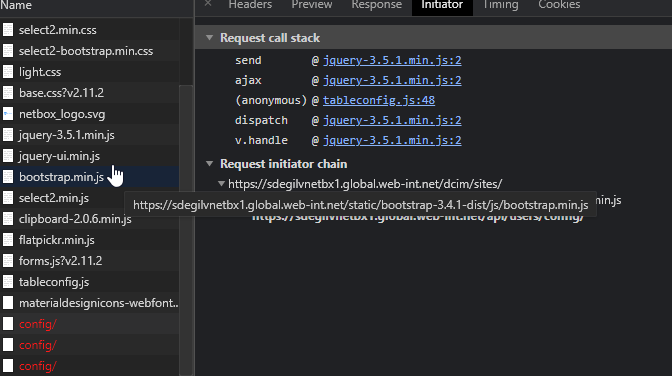
Task: Collapse the Request initiator chain section
Action: coord(209,163)
